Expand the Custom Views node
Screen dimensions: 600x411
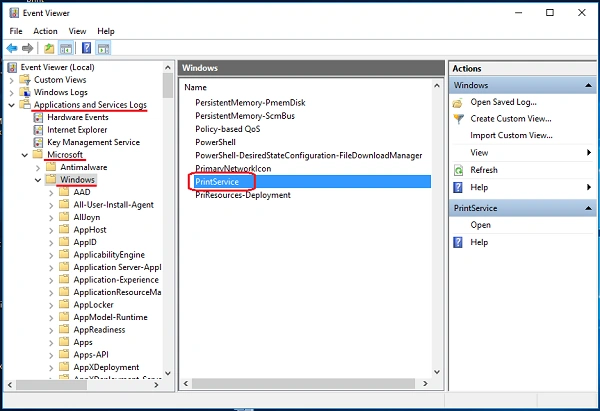click(x=11, y=80)
